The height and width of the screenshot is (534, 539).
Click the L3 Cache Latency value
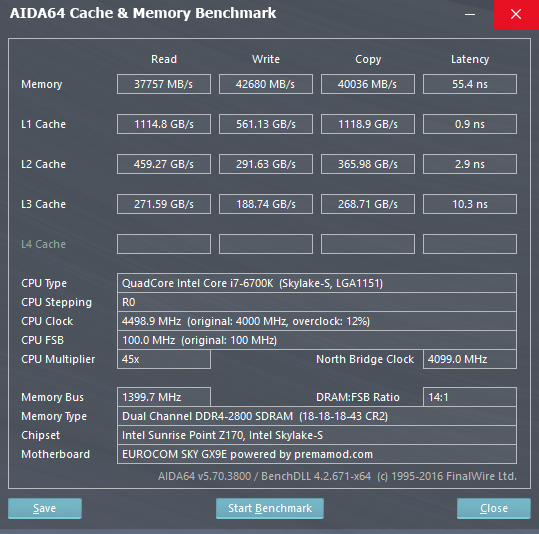470,204
